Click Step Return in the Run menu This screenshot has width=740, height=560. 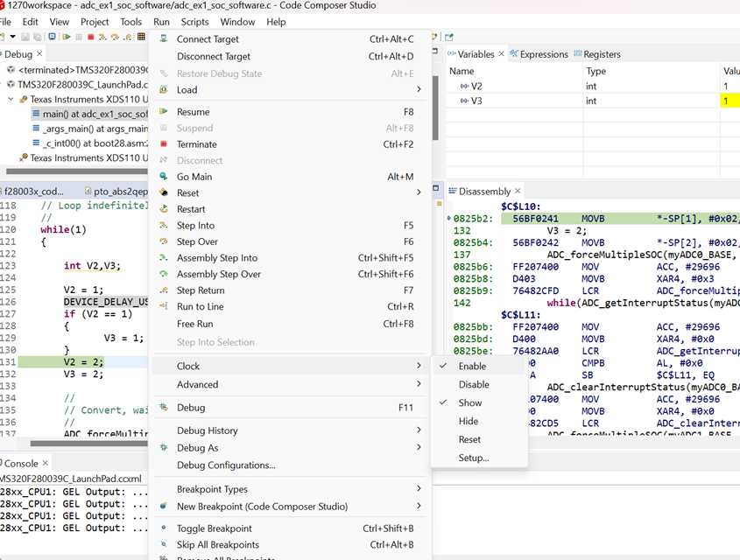[201, 290]
